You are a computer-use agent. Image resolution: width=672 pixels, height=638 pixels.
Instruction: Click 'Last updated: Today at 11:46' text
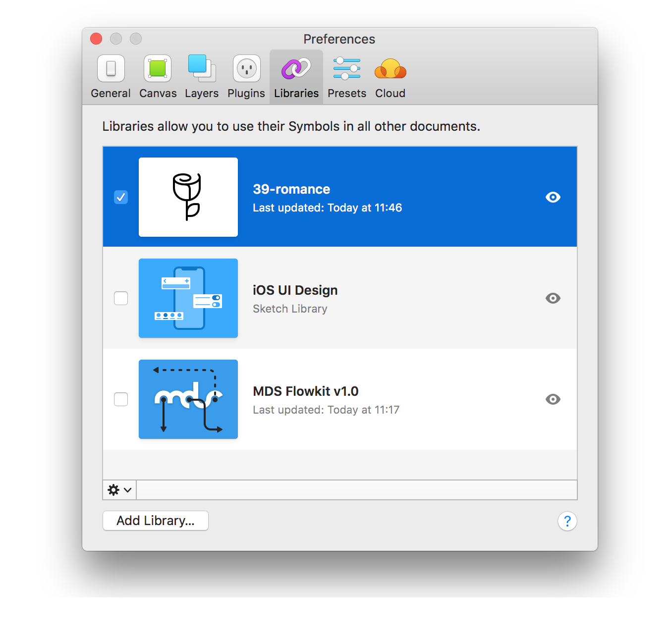coord(328,208)
